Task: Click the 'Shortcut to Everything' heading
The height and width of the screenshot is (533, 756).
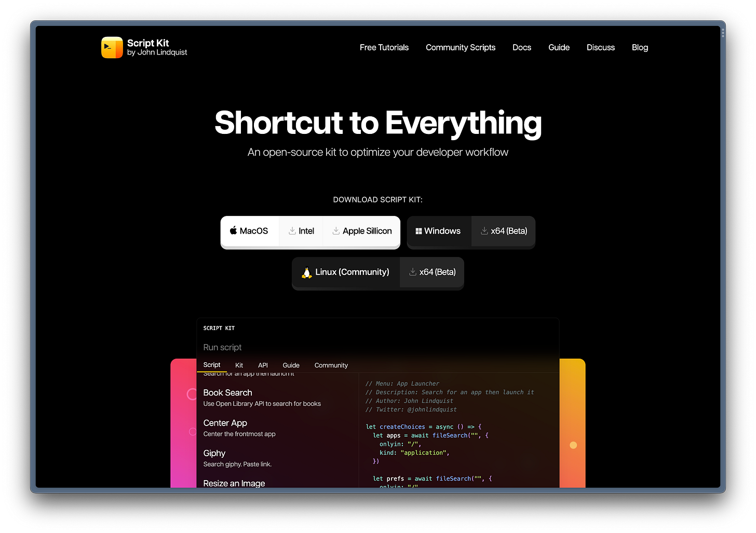Action: click(x=378, y=123)
